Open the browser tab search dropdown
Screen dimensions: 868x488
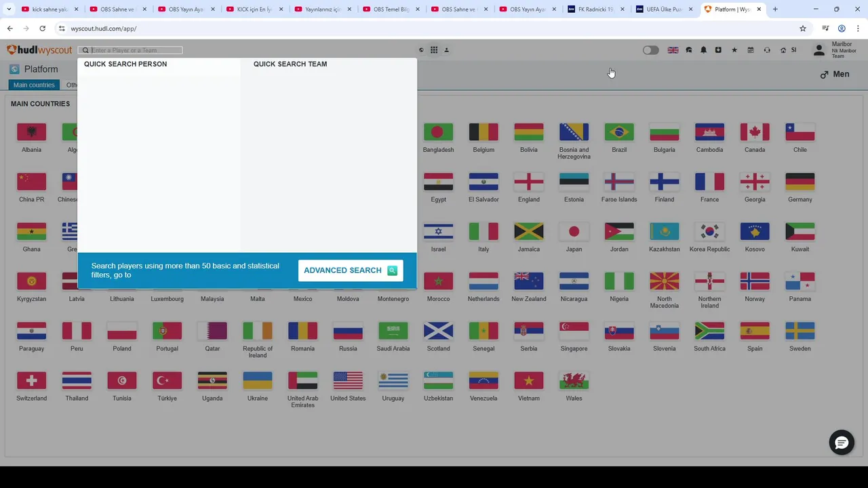coord(9,9)
